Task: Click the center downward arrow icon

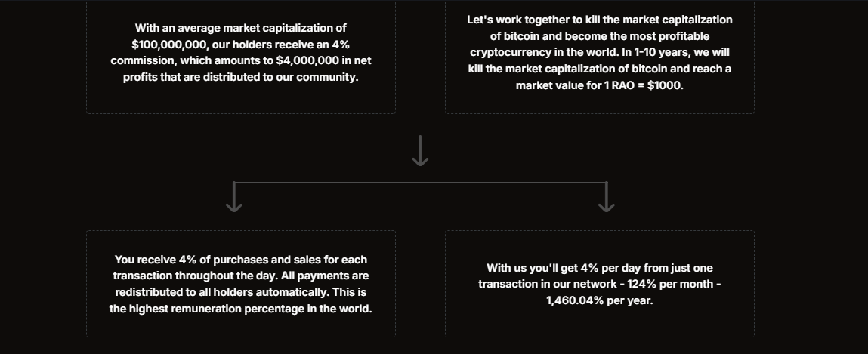Action: pos(420,151)
